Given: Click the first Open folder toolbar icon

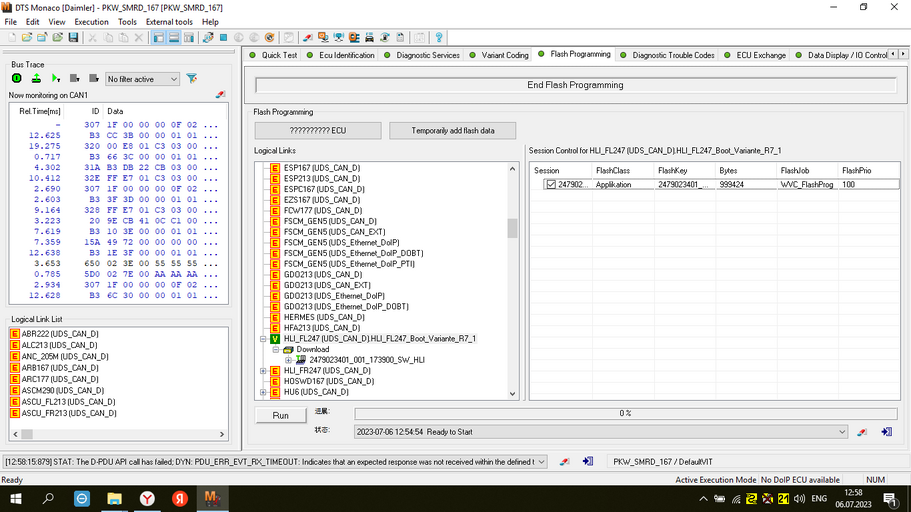Looking at the screenshot, I should 27,38.
